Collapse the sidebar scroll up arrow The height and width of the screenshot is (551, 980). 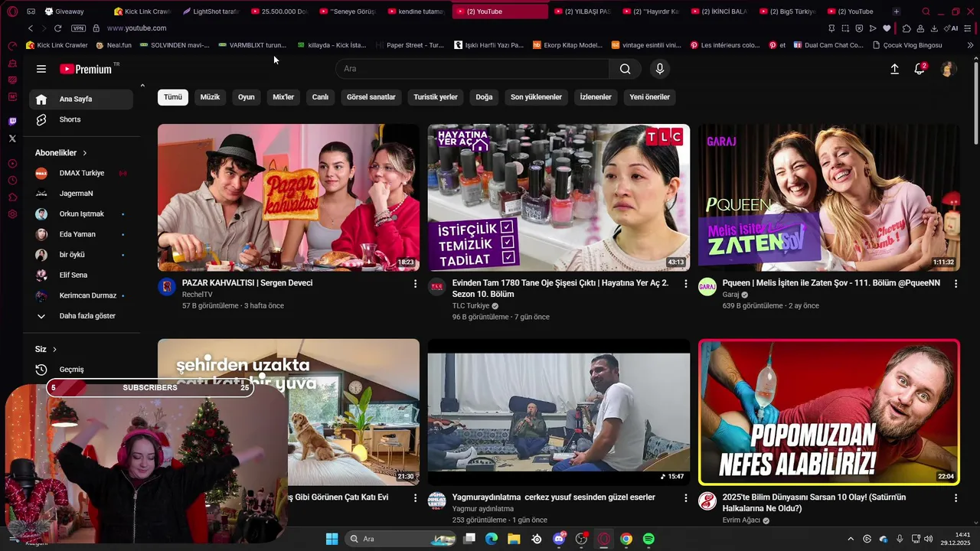tap(142, 85)
